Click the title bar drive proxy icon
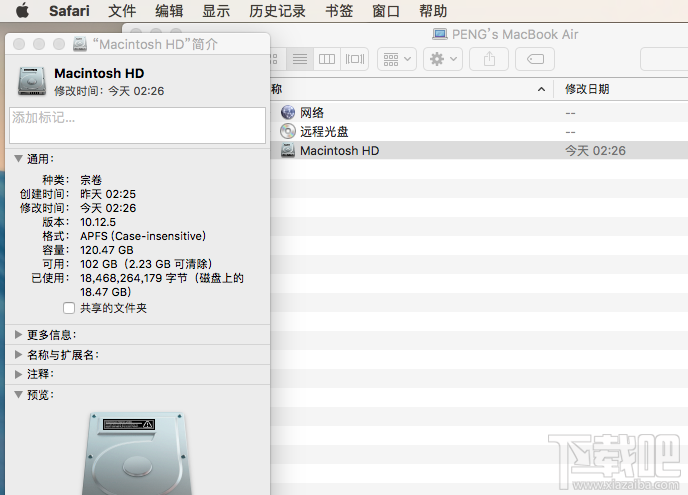Screen dimensions: 688x495 coord(79,44)
